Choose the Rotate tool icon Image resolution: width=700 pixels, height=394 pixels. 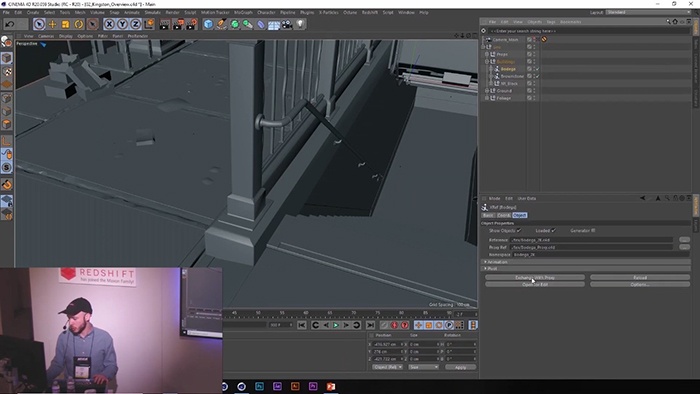[x=79, y=24]
